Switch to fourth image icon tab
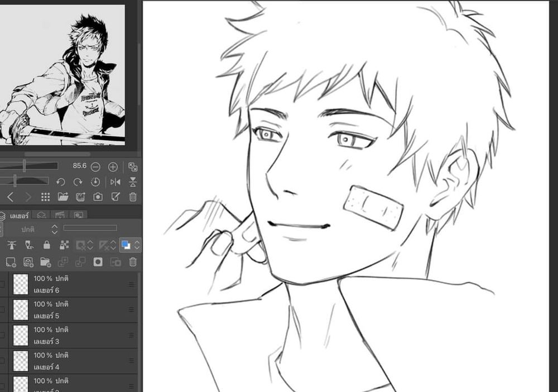 (79, 215)
